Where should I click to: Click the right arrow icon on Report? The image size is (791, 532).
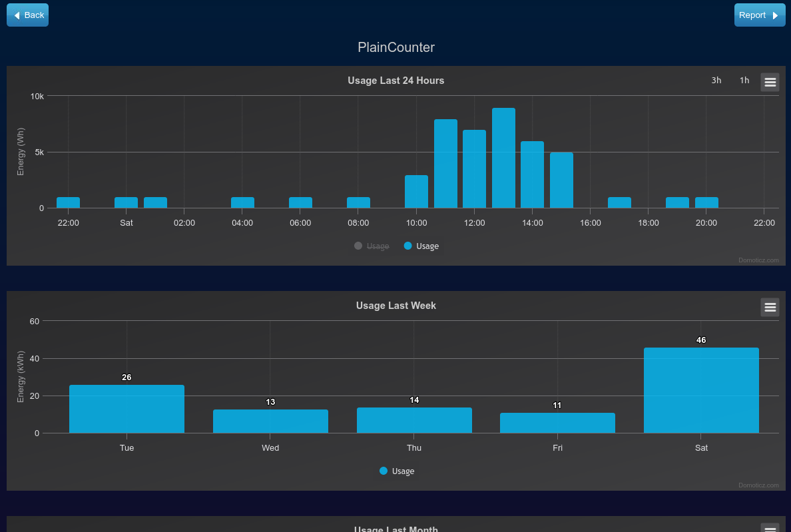click(776, 15)
